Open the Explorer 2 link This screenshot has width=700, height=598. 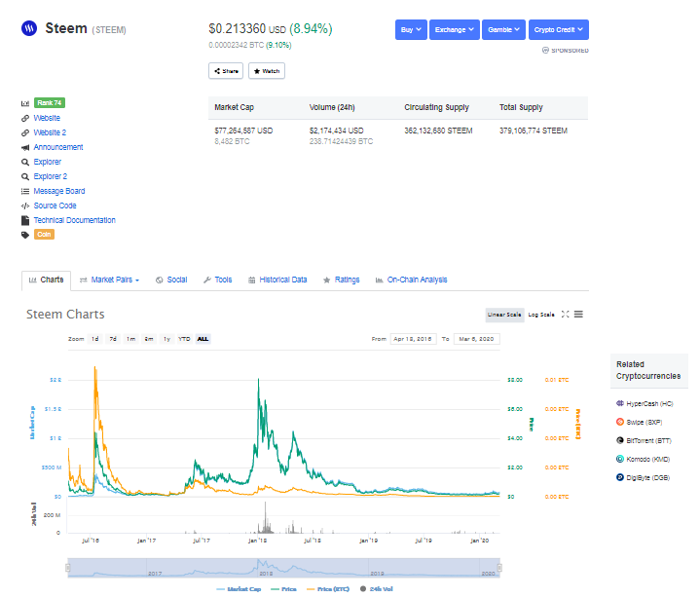click(51, 177)
